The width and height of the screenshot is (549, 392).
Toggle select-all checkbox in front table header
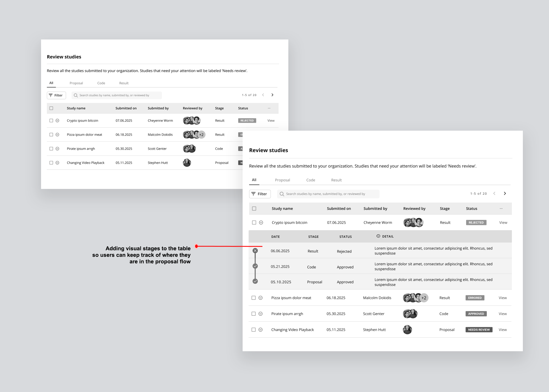254,209
